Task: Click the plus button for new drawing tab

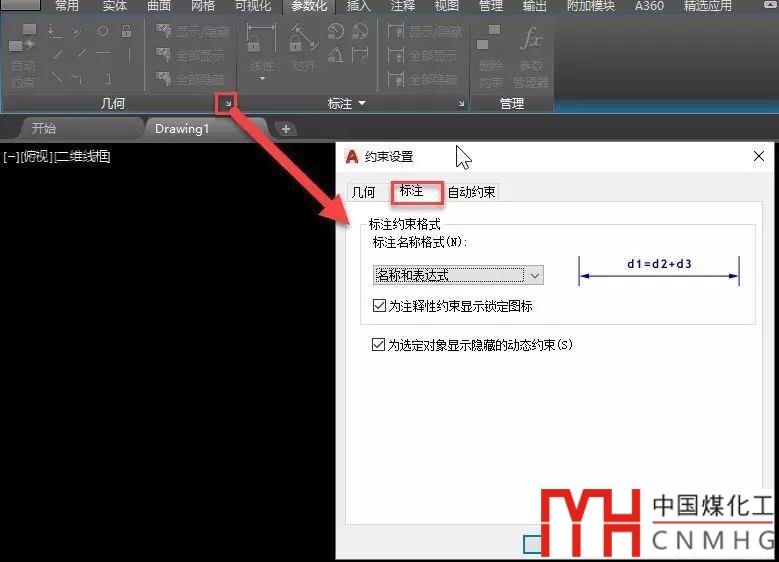Action: pyautogui.click(x=285, y=129)
